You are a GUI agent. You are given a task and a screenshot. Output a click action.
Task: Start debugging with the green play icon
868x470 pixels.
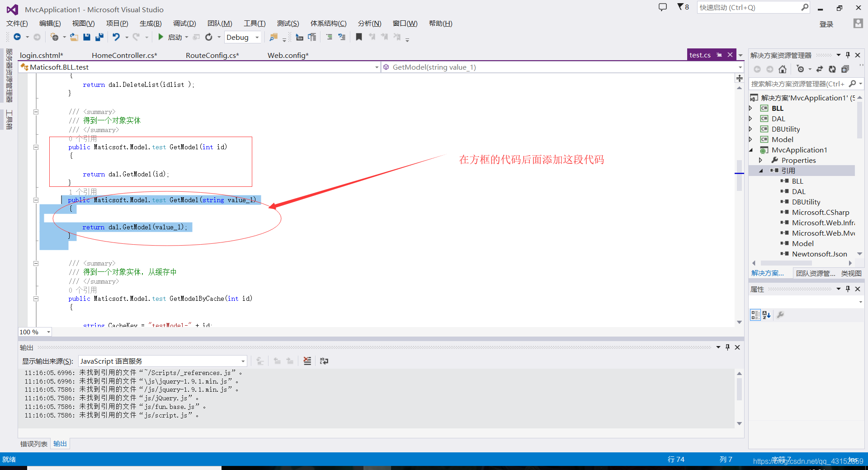(160, 37)
